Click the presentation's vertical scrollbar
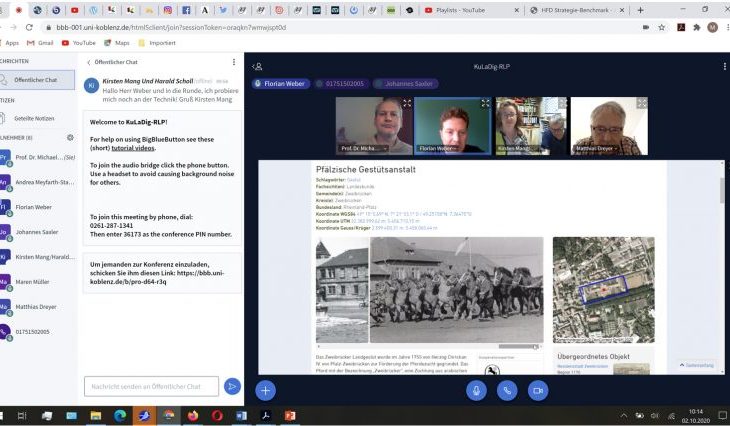 click(x=722, y=190)
